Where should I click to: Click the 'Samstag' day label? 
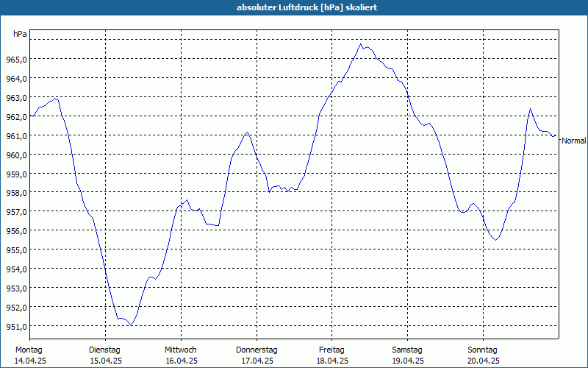pyautogui.click(x=407, y=350)
